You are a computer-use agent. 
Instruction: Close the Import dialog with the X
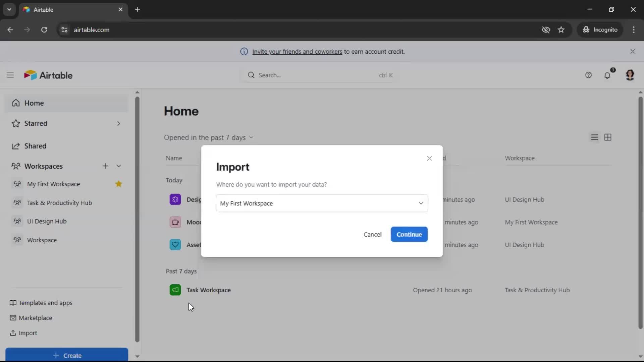tap(429, 158)
